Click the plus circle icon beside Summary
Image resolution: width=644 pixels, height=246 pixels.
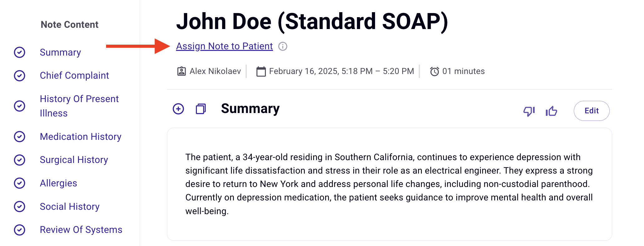coord(178,109)
